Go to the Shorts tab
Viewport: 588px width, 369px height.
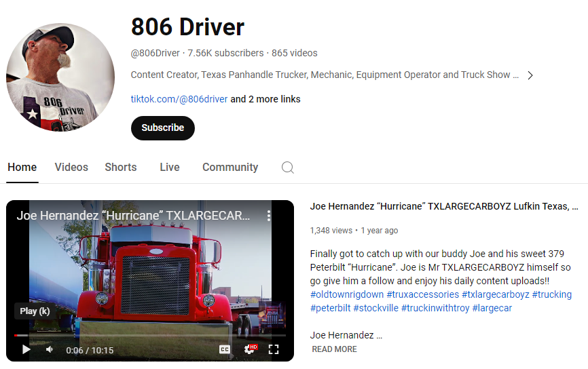121,167
